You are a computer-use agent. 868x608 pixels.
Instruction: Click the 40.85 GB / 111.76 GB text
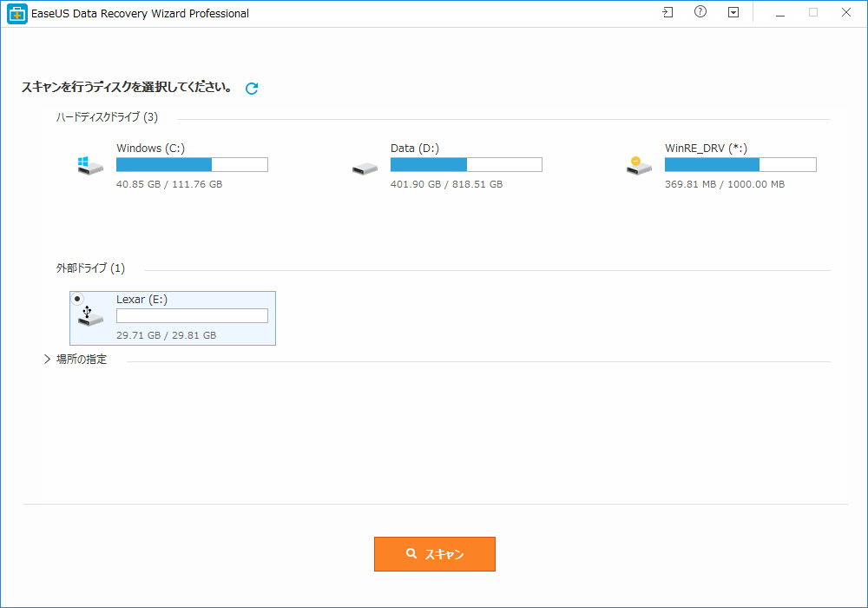(x=169, y=184)
